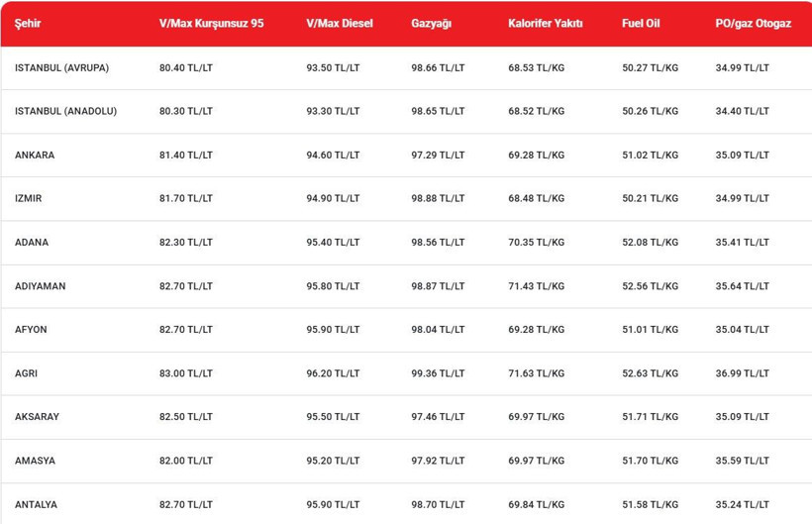This screenshot has height=524, width=812.
Task: Click 51.02 TL/KG Ankara Fuel Oil value
Action: pos(651,155)
